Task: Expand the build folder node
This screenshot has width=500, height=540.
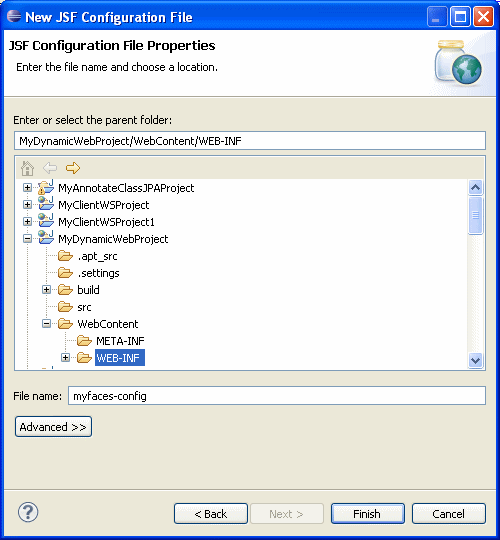Action: click(46, 290)
